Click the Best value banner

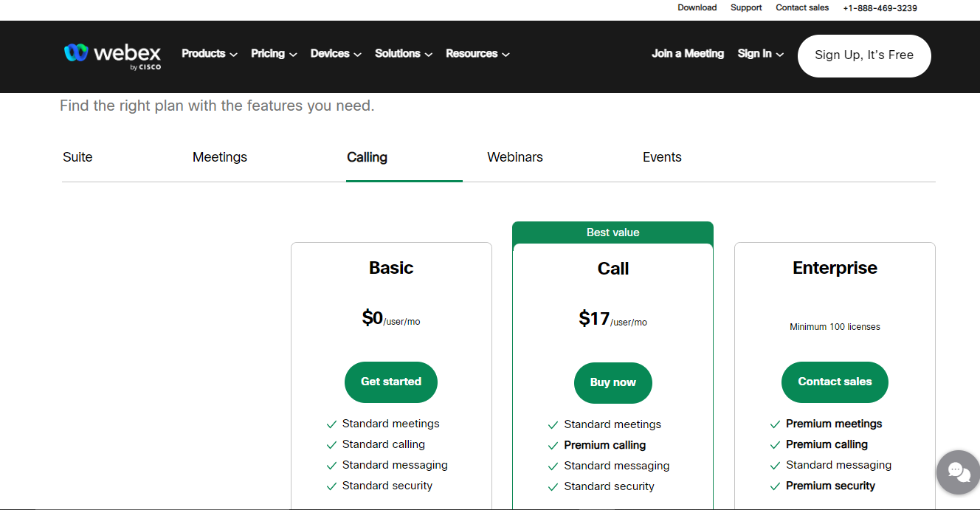pos(612,232)
